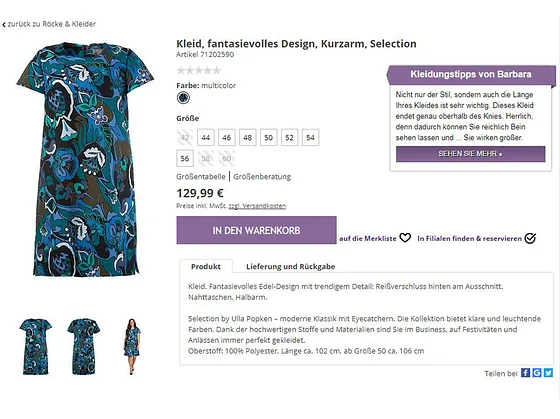Switch to Lieferung und Rückgabe tab
This screenshot has height=419, width=560.
tap(290, 266)
